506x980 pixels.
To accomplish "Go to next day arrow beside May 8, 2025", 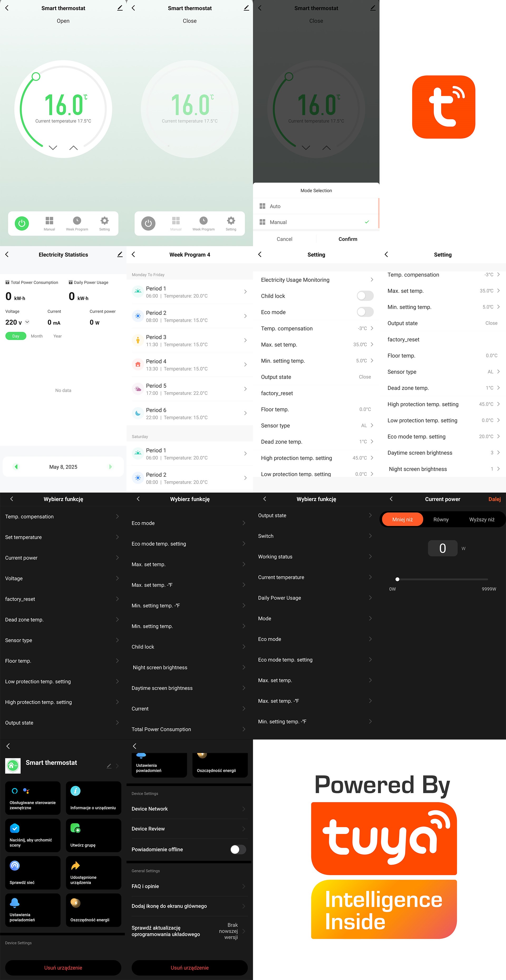I will (x=110, y=467).
